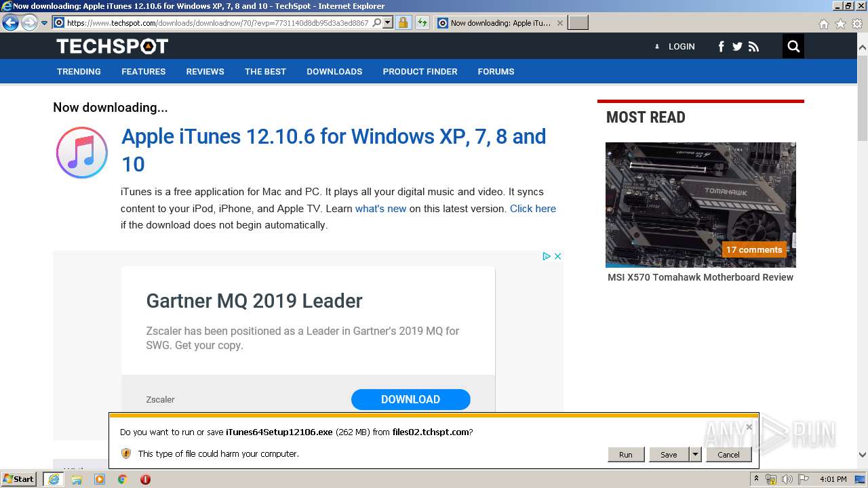
Task: Close the Now downloading tab
Action: [x=559, y=23]
